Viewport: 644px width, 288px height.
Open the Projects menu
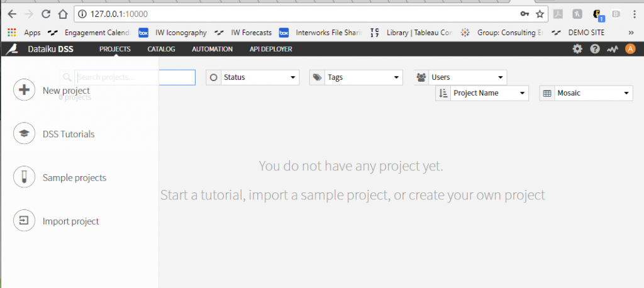tap(115, 49)
